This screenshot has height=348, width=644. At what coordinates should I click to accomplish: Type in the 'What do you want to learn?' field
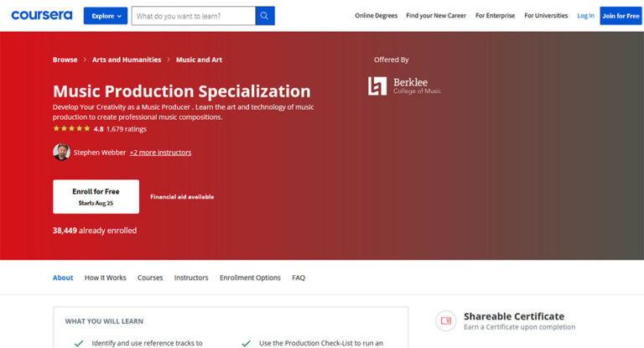point(193,16)
